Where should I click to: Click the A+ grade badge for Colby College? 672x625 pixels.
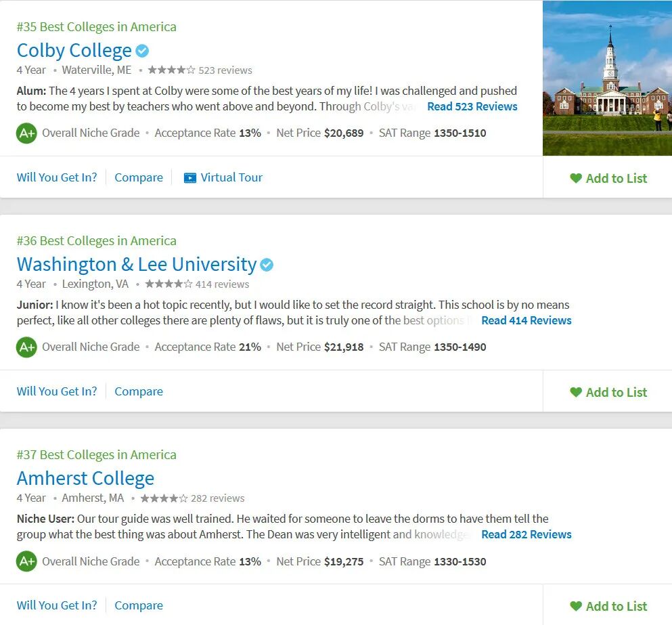point(26,133)
